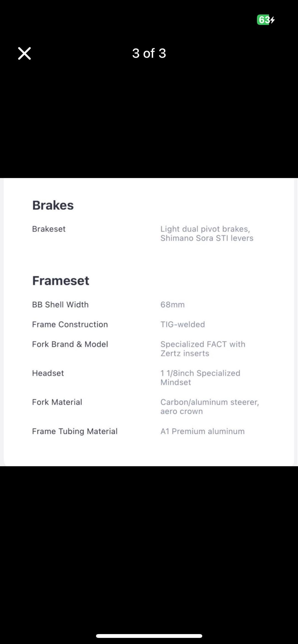
Task: Tap the battery indicator in status bar
Action: pyautogui.click(x=265, y=20)
